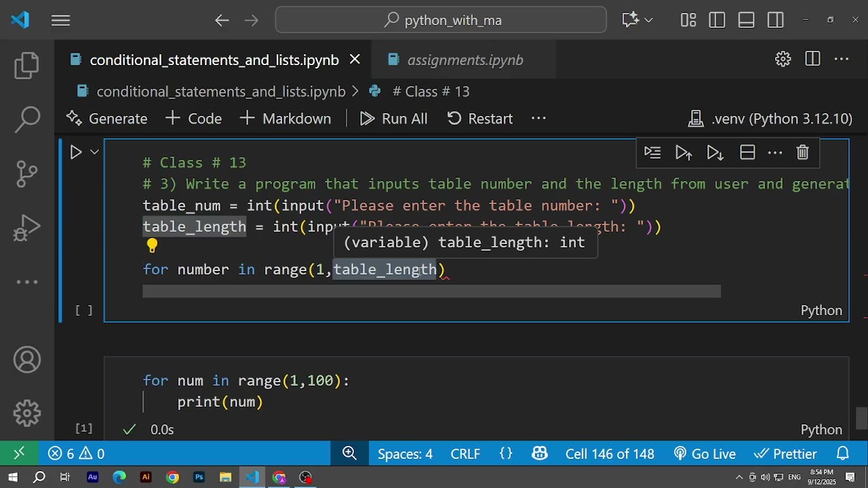868x488 pixels.
Task: Open the Customize Layout icon
Action: (x=688, y=20)
